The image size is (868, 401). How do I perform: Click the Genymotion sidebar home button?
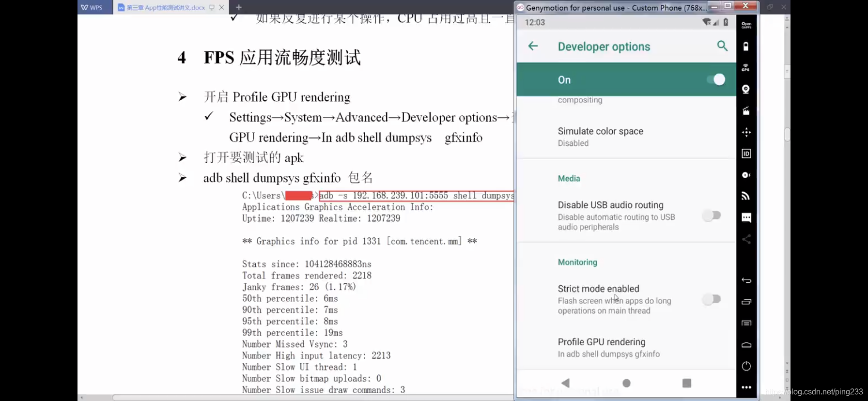pos(746,345)
